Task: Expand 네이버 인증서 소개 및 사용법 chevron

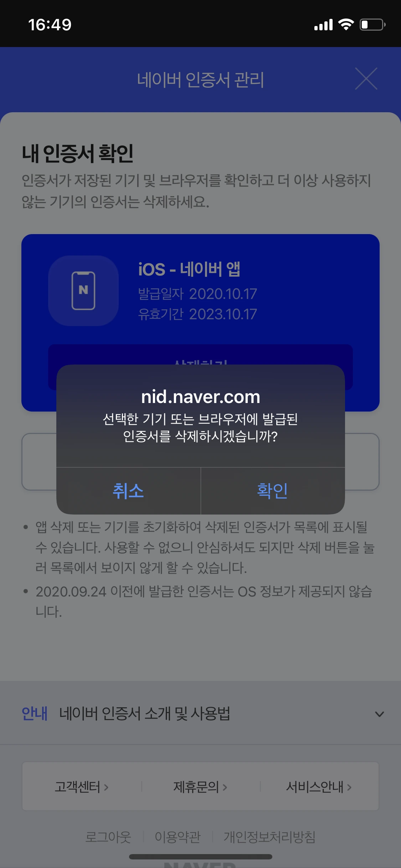Action: (380, 714)
